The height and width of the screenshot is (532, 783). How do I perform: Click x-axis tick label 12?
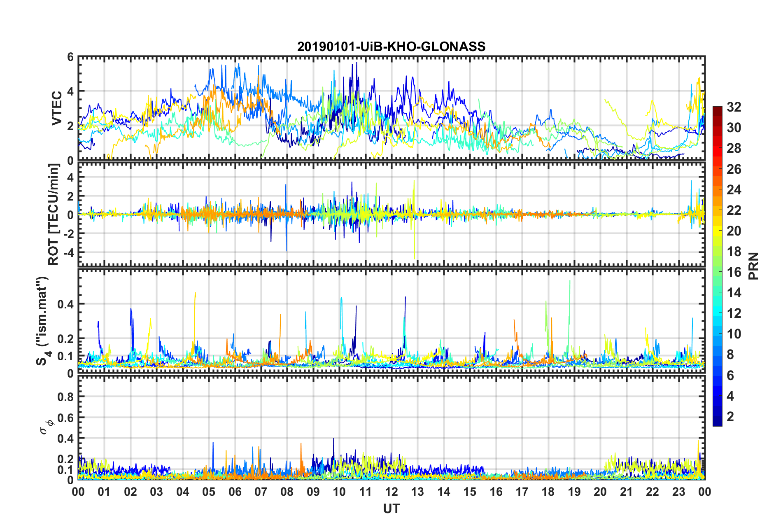(x=391, y=492)
